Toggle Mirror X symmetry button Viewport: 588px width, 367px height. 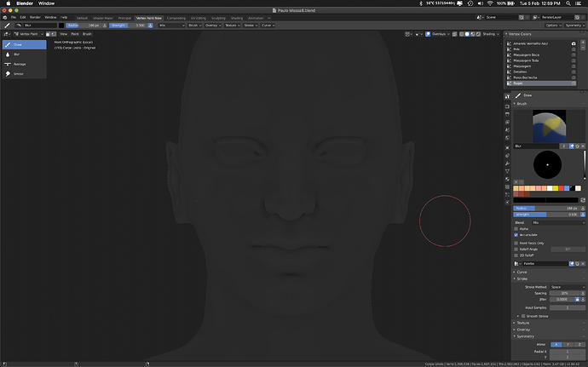coord(556,345)
